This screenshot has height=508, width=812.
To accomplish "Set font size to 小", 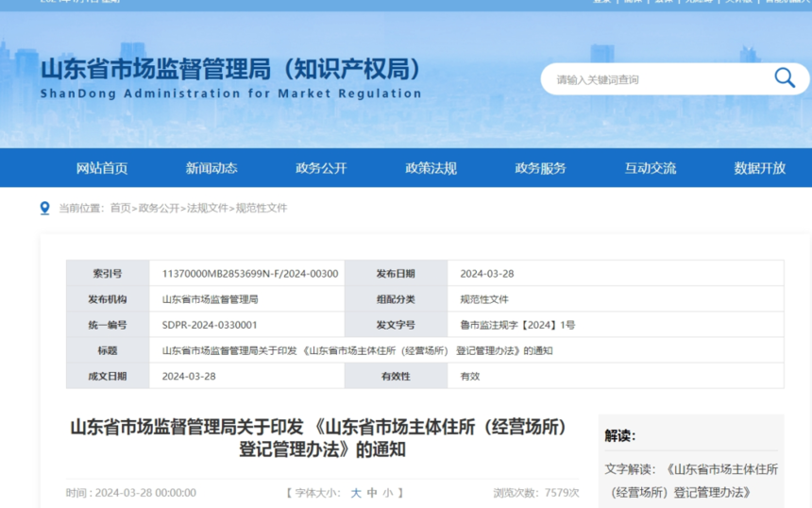I will 388,493.
